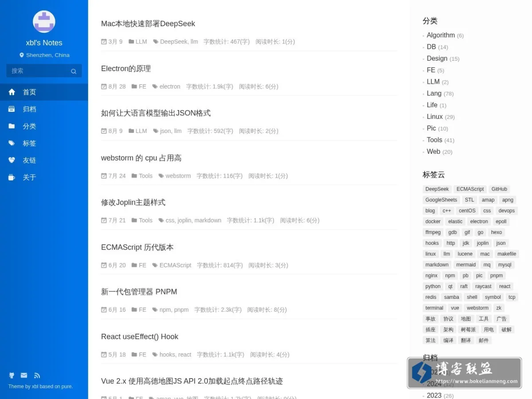532x399 pixels.
Task: Open the post 如何让大语言模型输出JSON格式
Action: pyautogui.click(x=156, y=113)
